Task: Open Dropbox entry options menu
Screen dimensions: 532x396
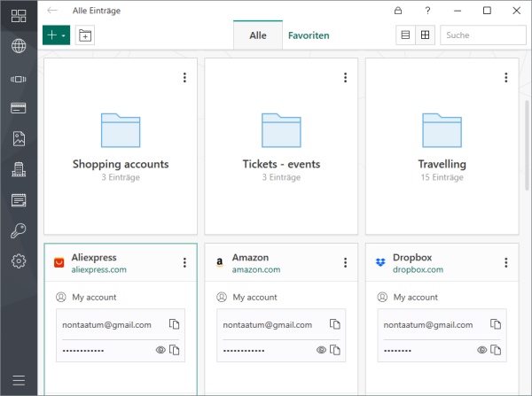Action: click(506, 262)
